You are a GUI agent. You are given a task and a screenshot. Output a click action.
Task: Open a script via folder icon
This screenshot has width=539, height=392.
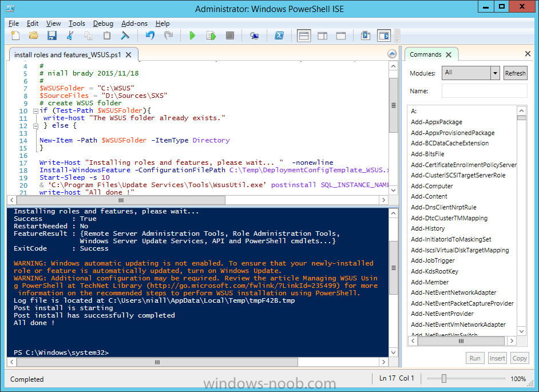pyautogui.click(x=34, y=35)
